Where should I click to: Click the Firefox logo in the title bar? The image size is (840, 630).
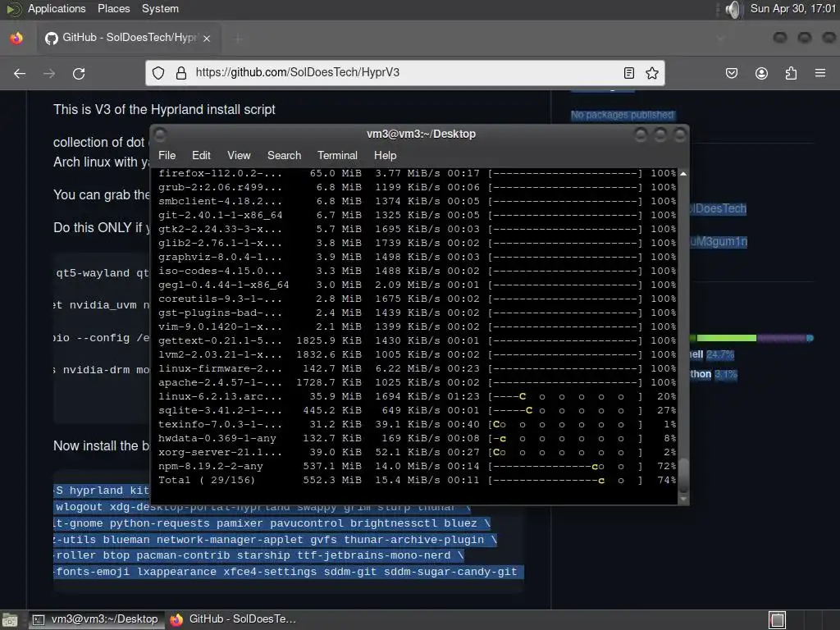point(16,38)
